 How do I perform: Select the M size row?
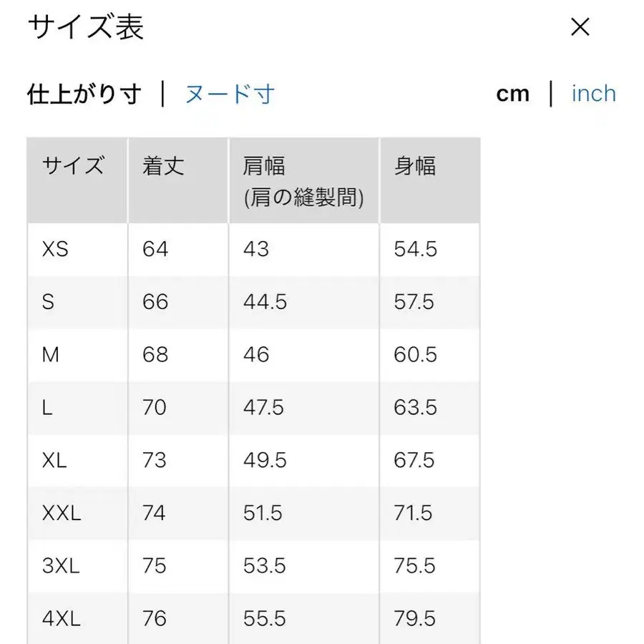pos(50,355)
